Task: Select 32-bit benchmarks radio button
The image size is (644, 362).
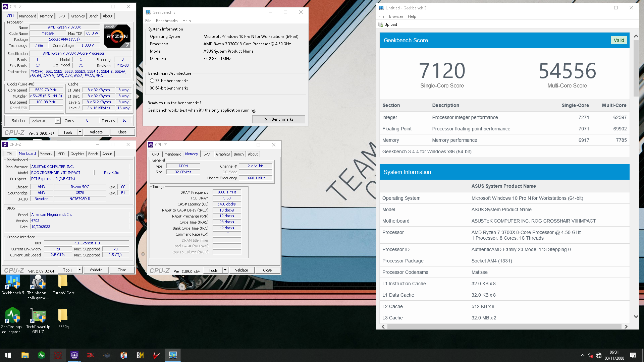Action: (152, 81)
